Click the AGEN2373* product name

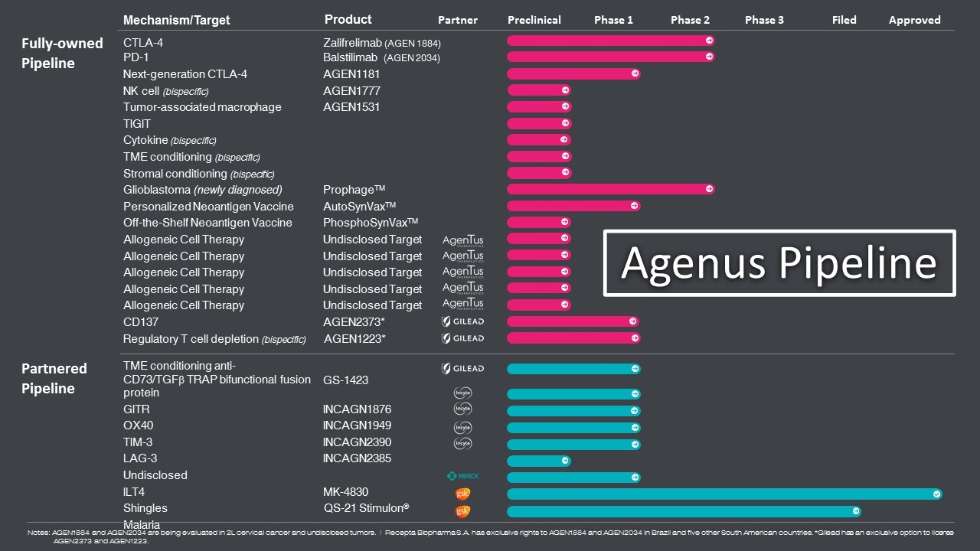coord(354,321)
